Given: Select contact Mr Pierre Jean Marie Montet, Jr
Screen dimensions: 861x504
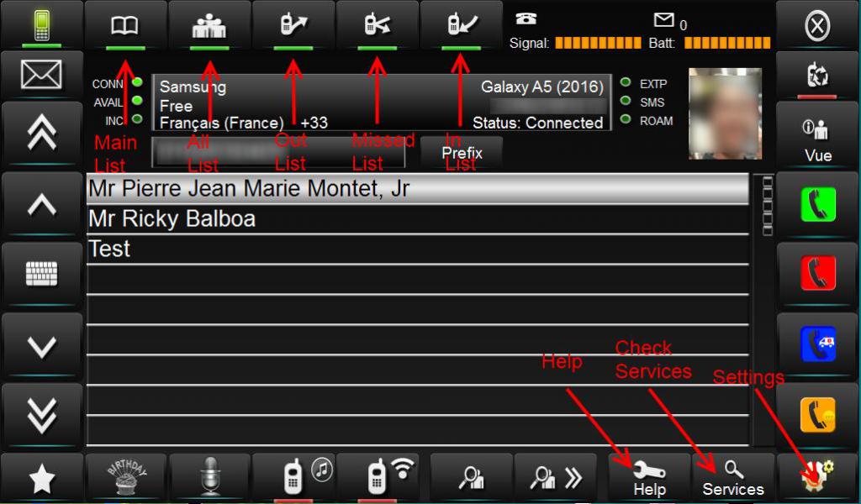Looking at the screenshot, I should (417, 189).
